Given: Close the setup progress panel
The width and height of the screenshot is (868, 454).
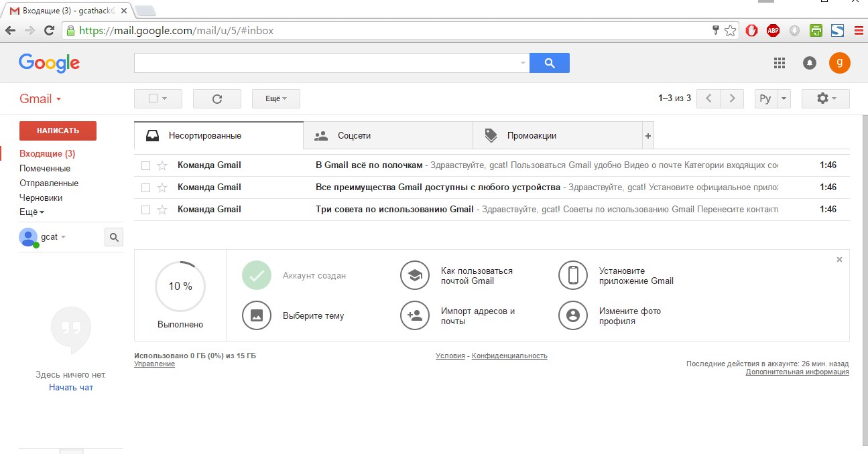Looking at the screenshot, I should [x=839, y=259].
